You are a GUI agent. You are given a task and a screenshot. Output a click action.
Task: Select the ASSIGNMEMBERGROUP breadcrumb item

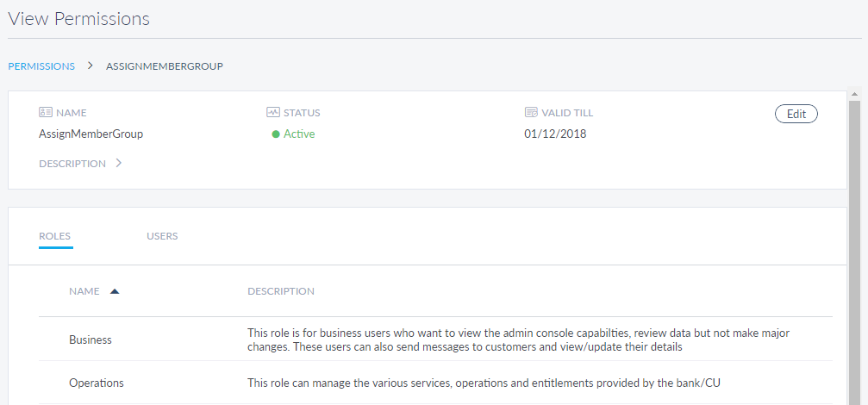pos(165,66)
